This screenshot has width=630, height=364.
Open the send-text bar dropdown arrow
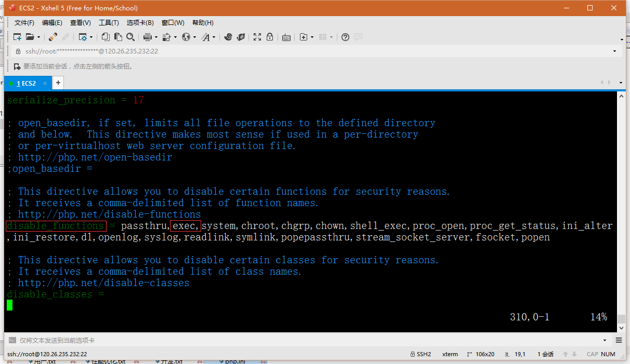605,341
